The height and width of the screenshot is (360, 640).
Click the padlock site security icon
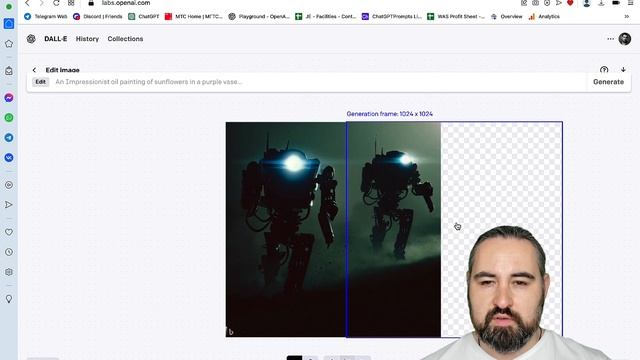(x=91, y=3)
